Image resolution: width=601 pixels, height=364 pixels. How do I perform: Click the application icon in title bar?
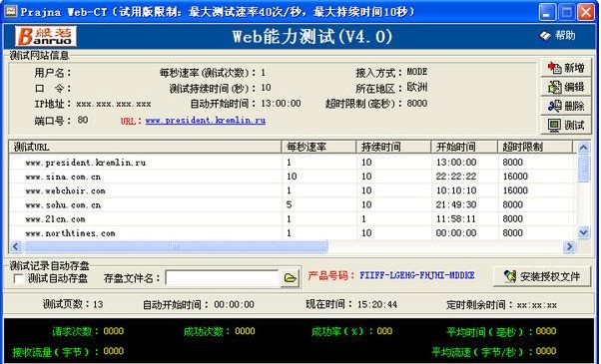(x=10, y=12)
